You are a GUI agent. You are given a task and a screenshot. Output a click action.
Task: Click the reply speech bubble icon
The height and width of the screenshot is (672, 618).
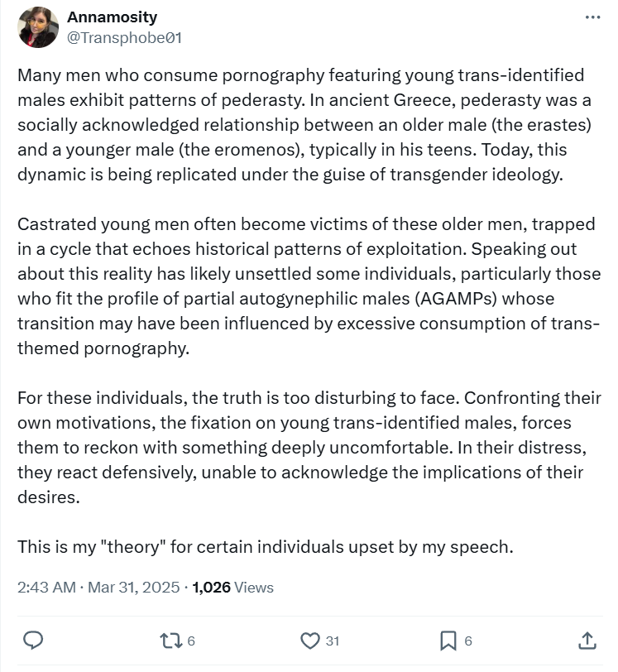[33, 640]
